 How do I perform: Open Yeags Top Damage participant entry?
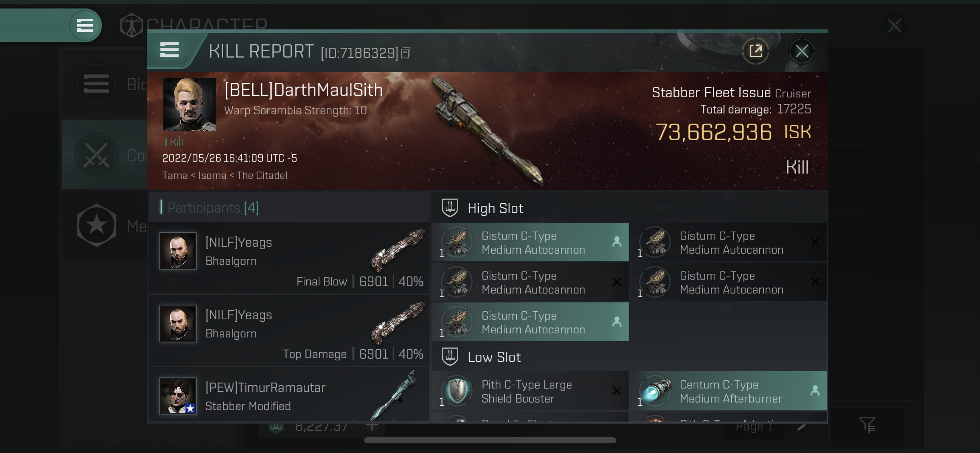289,331
